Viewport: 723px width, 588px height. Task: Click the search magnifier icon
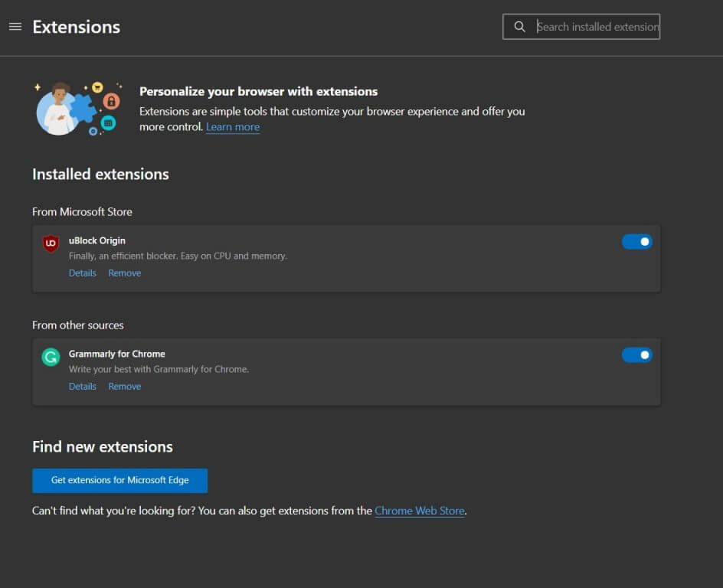519,27
